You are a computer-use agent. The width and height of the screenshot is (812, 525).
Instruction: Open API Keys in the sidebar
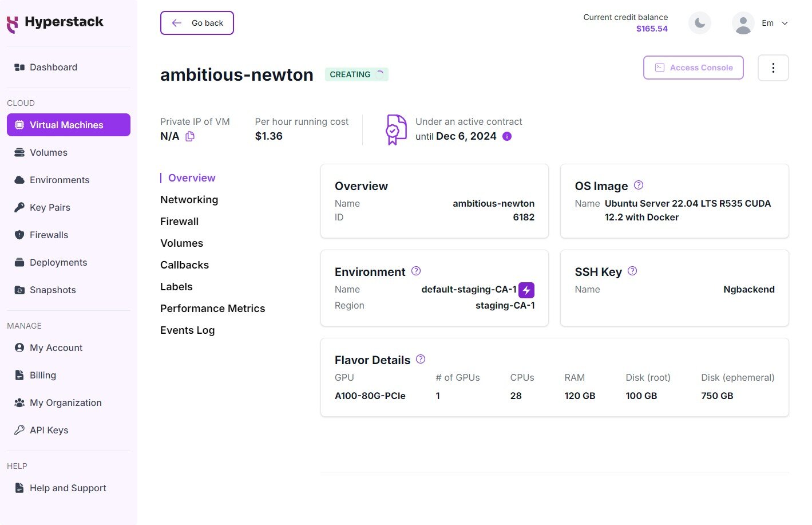coord(69,430)
